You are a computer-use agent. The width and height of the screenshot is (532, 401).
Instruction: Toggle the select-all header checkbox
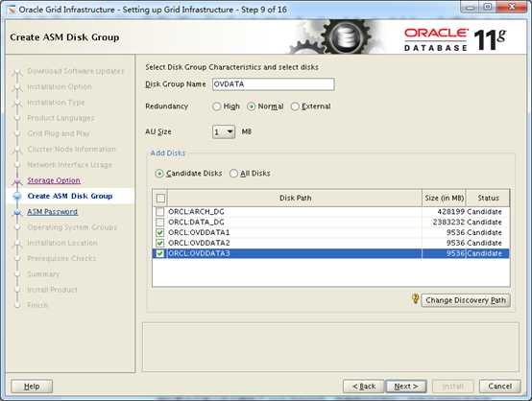coord(160,198)
